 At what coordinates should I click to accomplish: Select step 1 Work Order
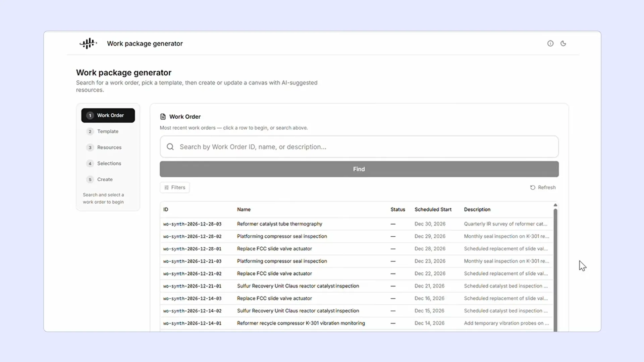(x=108, y=115)
